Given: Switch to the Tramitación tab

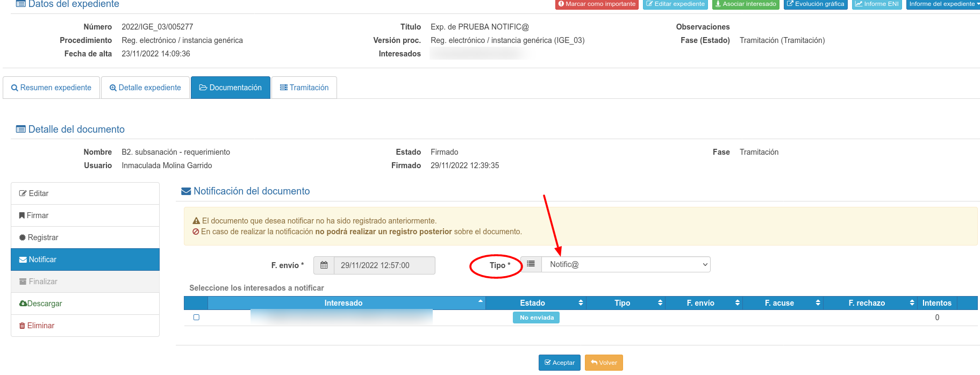Looking at the screenshot, I should [304, 88].
